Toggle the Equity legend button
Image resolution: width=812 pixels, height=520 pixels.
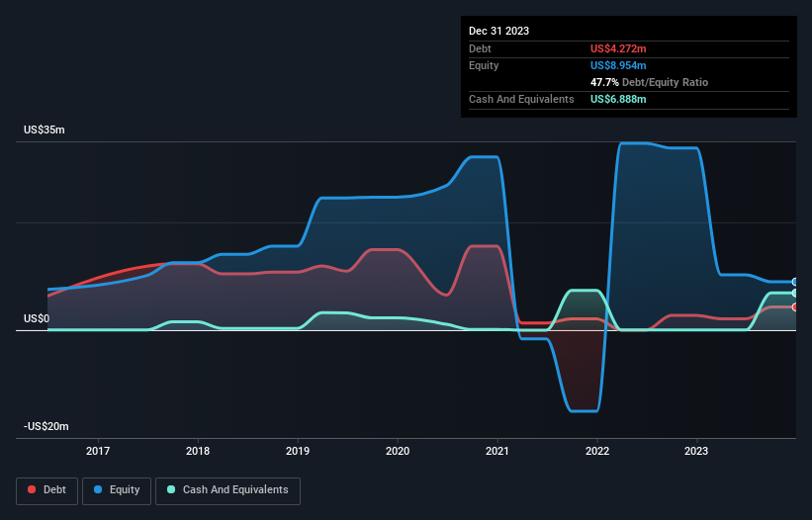tap(117, 490)
